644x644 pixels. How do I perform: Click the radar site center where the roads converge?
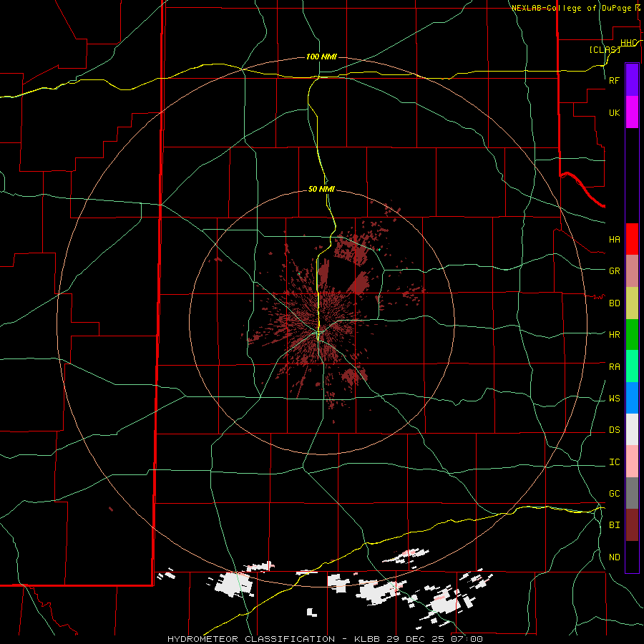pos(318,332)
